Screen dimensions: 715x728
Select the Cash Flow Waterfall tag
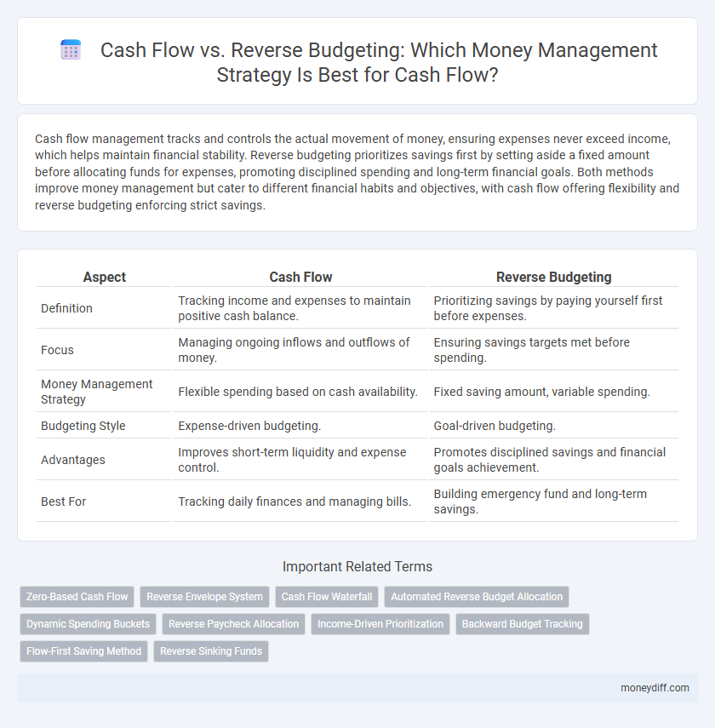(x=327, y=597)
